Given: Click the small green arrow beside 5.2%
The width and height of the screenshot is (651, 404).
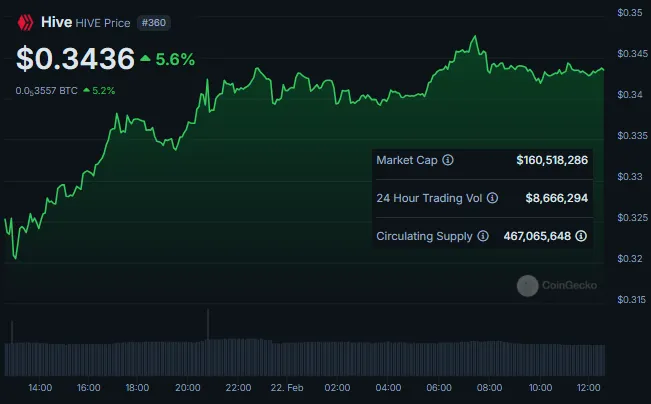Looking at the screenshot, I should pos(86,90).
